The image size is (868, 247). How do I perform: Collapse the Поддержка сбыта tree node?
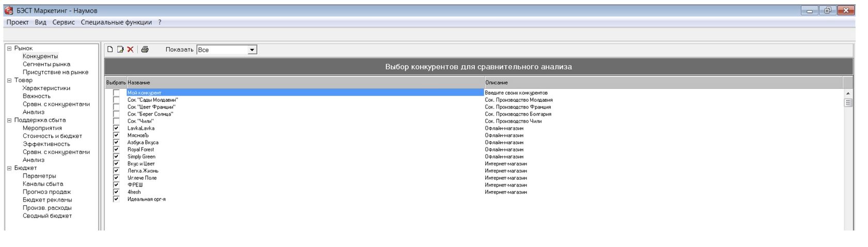[9, 120]
